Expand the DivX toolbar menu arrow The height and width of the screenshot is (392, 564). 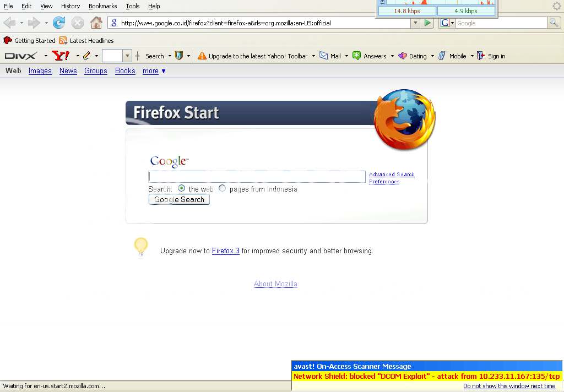tap(46, 56)
